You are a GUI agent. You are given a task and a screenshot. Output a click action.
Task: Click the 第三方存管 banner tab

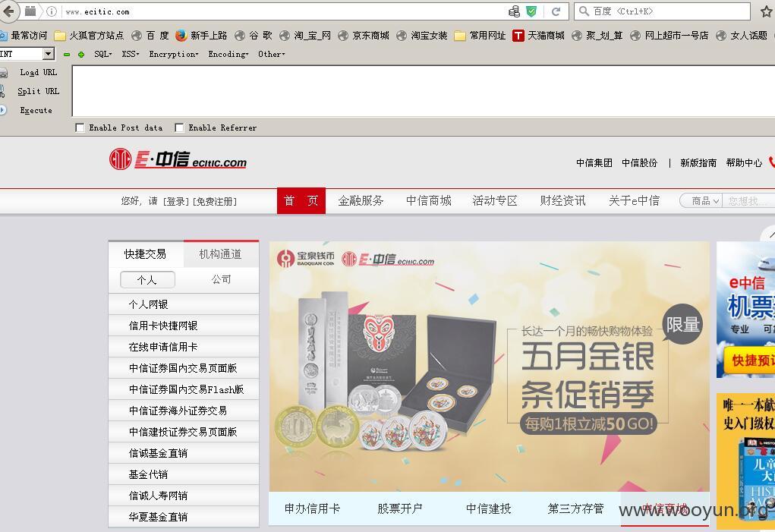coord(576,508)
